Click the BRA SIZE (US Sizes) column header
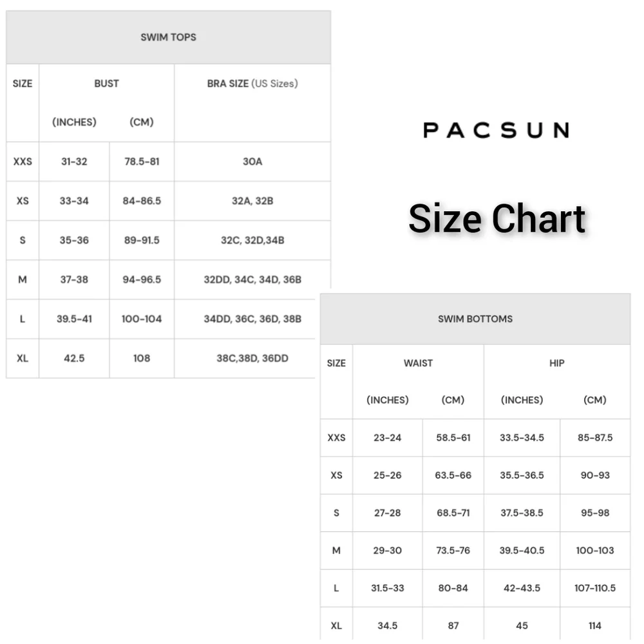Screen dimensions: 644x644 tap(252, 84)
